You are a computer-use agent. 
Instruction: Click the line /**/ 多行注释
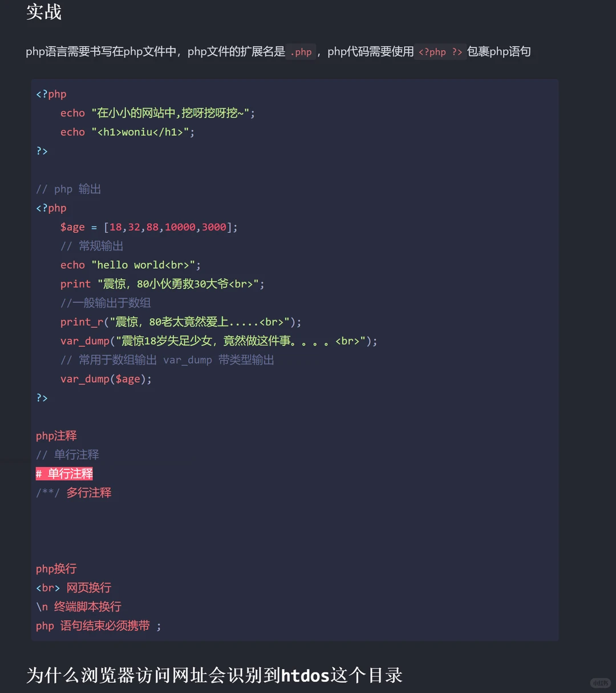(74, 492)
